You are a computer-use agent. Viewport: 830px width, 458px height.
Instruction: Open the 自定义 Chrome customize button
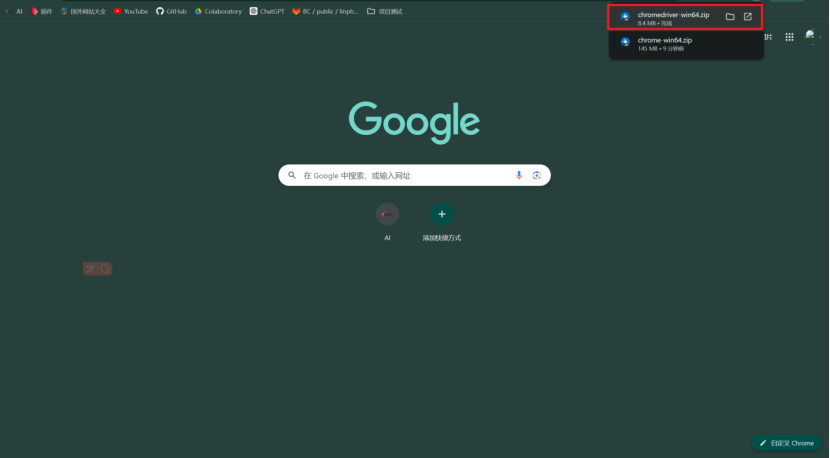click(787, 443)
